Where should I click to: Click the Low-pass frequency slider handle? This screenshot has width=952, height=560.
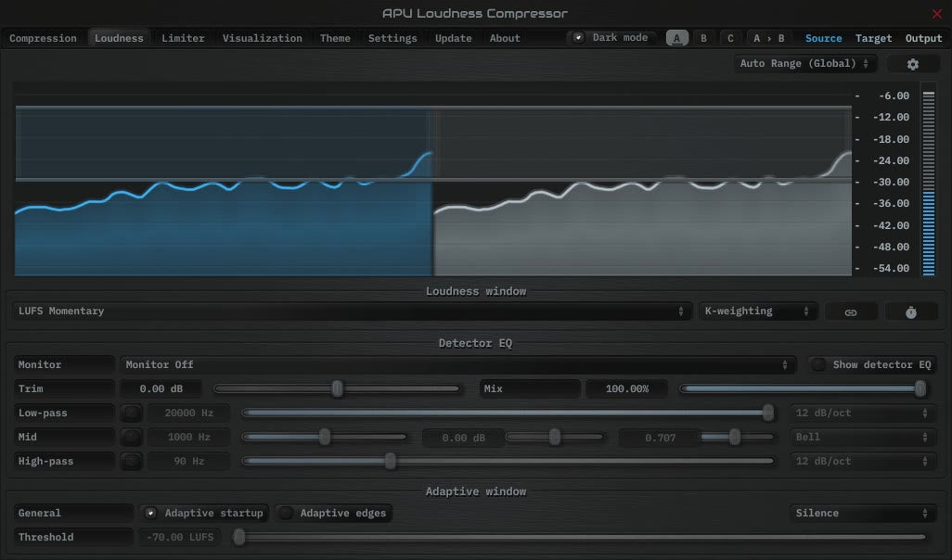point(768,414)
